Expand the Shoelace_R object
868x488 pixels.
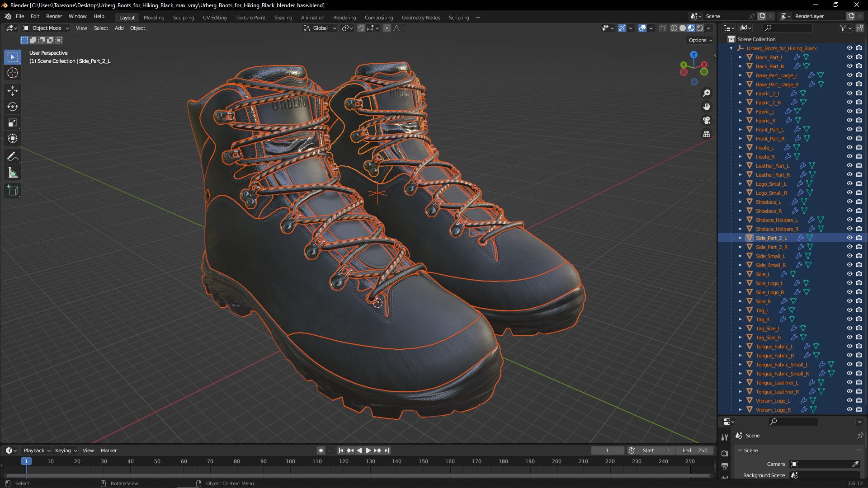click(x=740, y=211)
